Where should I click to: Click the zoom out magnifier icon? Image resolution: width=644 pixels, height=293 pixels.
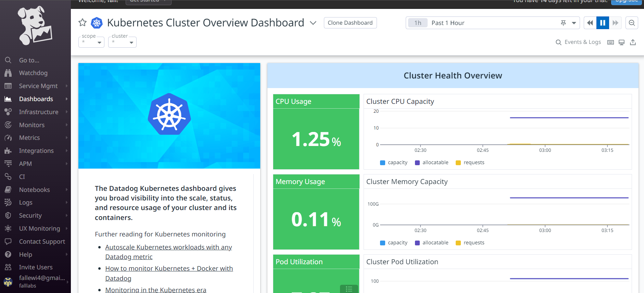click(x=632, y=23)
